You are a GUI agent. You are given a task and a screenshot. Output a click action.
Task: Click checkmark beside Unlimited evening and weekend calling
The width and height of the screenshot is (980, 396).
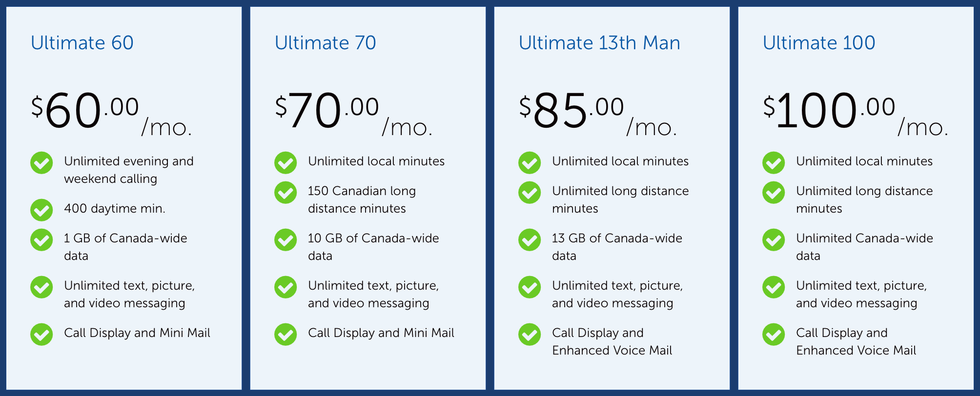pyautogui.click(x=41, y=163)
